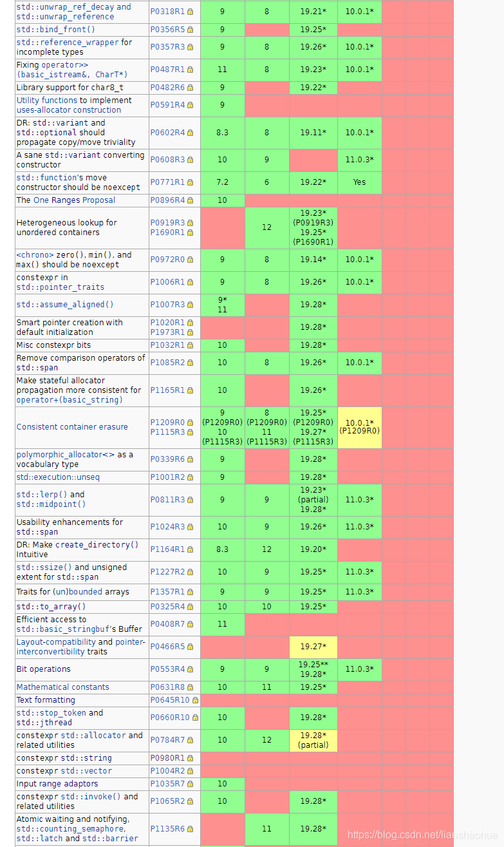Open paper link P0339R6
The height and width of the screenshot is (847, 504).
[167, 459]
